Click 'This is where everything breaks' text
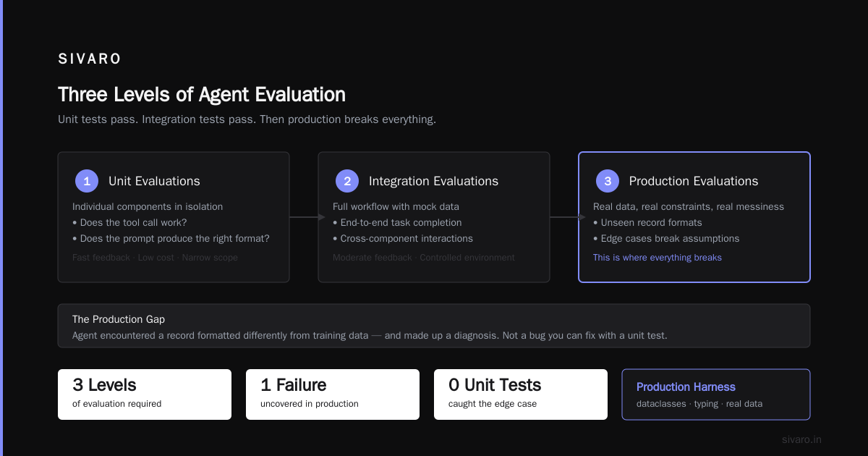 [x=658, y=258]
